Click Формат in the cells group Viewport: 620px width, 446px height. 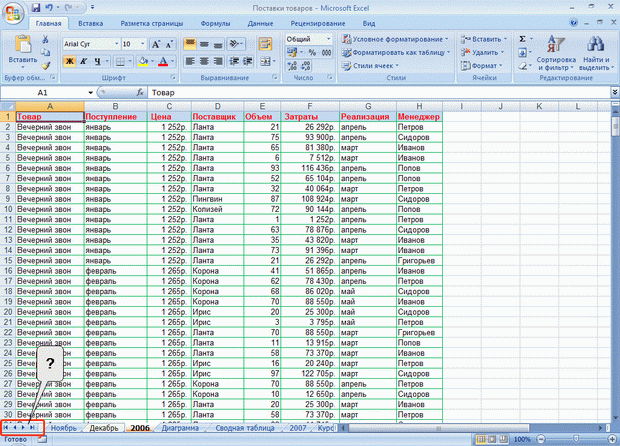click(x=482, y=66)
